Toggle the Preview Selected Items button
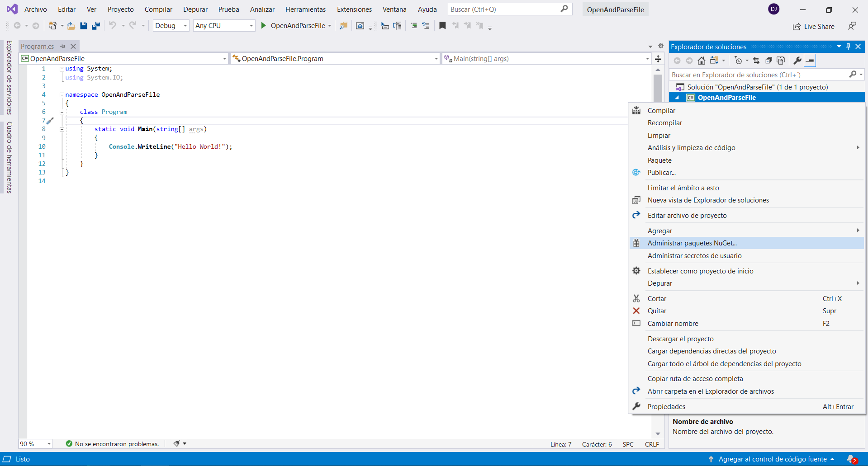Screen dimensions: 868x466 (x=810, y=61)
